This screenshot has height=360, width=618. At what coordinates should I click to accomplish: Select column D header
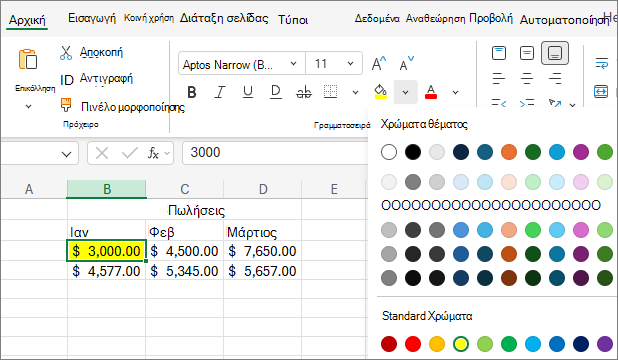[263, 189]
